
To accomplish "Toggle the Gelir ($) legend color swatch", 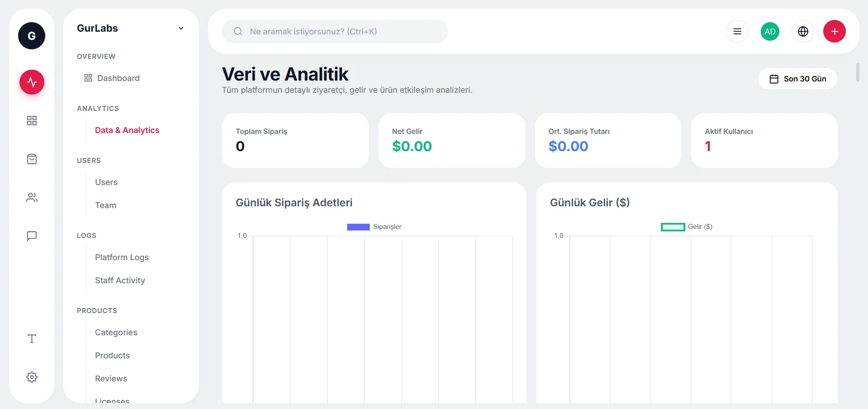I will coord(673,227).
